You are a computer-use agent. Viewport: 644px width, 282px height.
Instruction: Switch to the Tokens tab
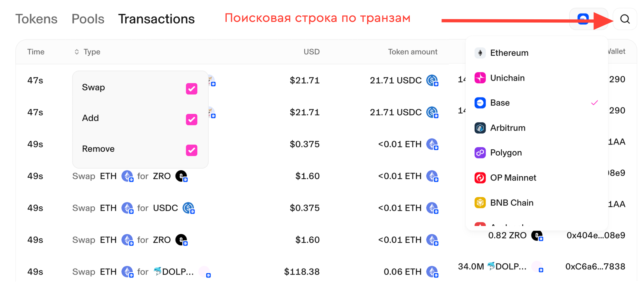tap(36, 19)
